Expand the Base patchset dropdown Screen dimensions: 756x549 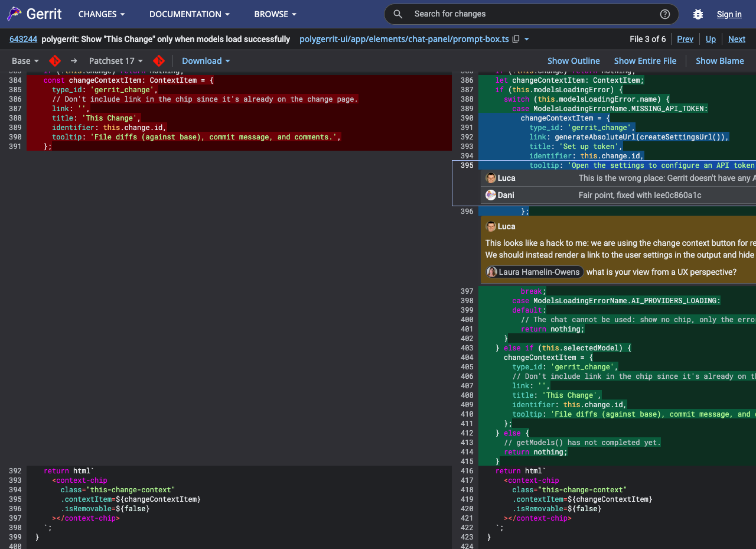(x=25, y=61)
